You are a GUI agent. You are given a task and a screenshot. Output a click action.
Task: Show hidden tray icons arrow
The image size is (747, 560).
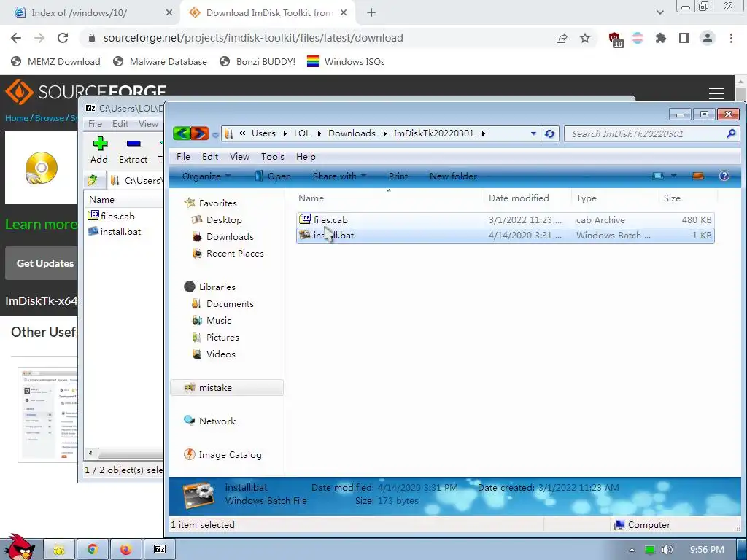[x=632, y=550]
